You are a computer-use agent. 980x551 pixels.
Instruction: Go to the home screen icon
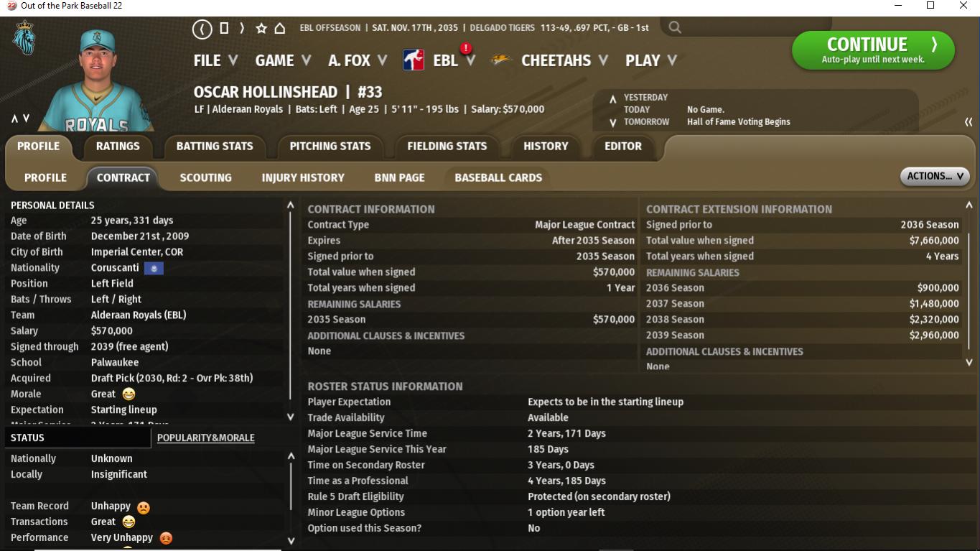(280, 29)
